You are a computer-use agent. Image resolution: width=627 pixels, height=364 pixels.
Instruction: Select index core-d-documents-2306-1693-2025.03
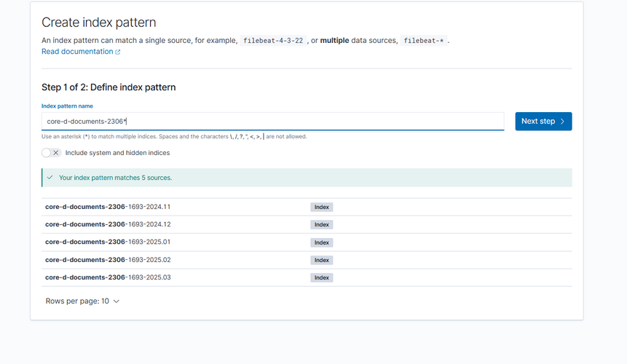click(x=108, y=277)
